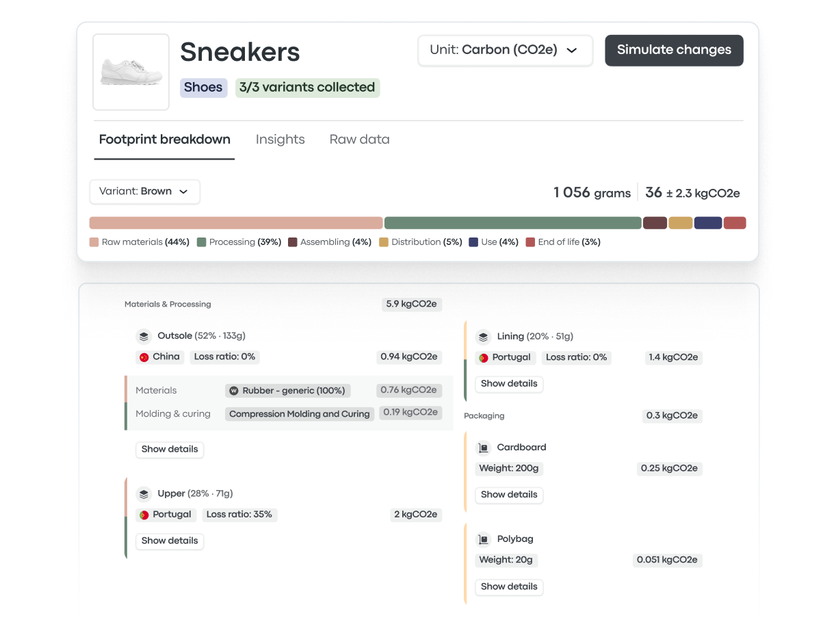Click the China flag icon

(144, 357)
